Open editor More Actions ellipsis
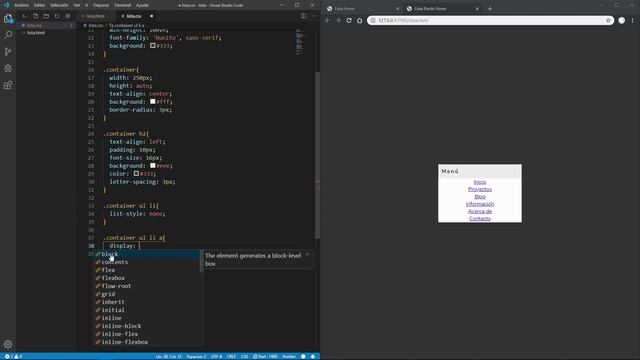The image size is (640, 360). coord(314,16)
